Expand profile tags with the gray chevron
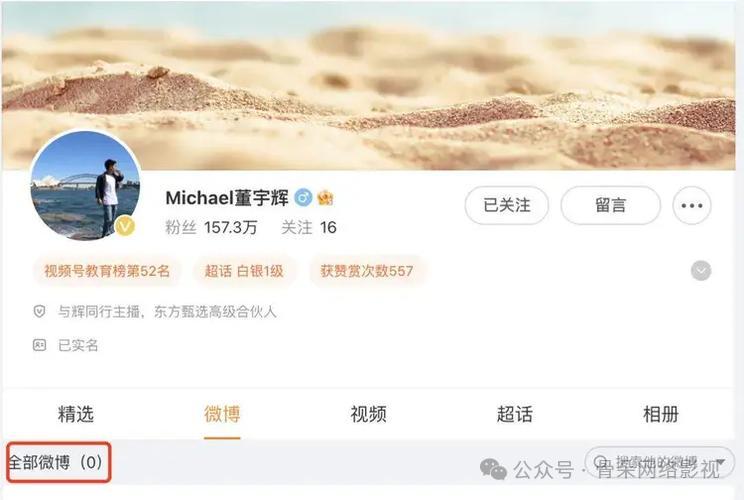The image size is (744, 500). [x=701, y=271]
